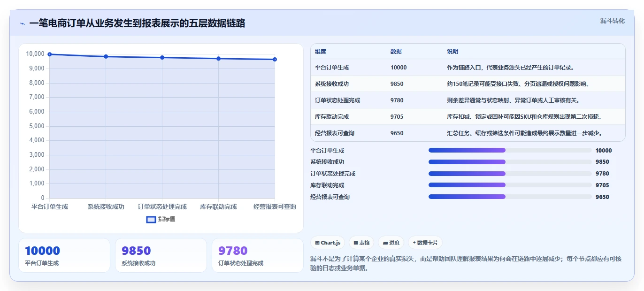Image resolution: width=644 pixels, height=291 pixels.
Task: Click the table cell with value 9780
Action: tap(397, 100)
